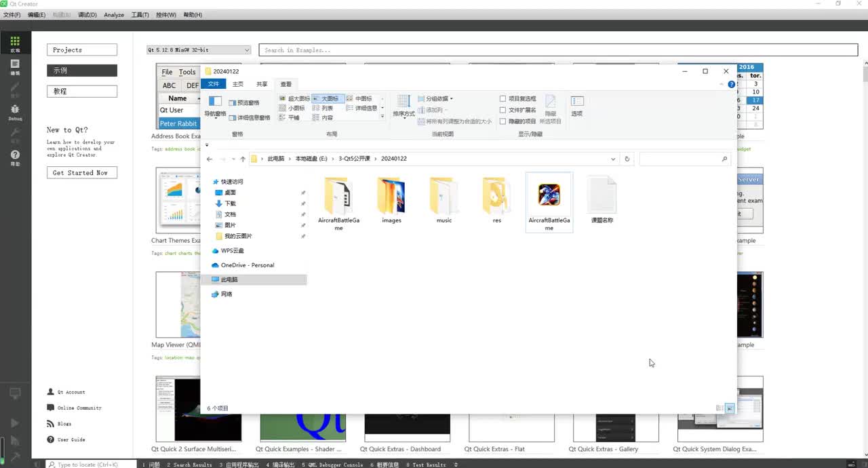Screen dimensions: 868x468
Task: Toggle the 隐藏的项目 checkbox
Action: 502,121
